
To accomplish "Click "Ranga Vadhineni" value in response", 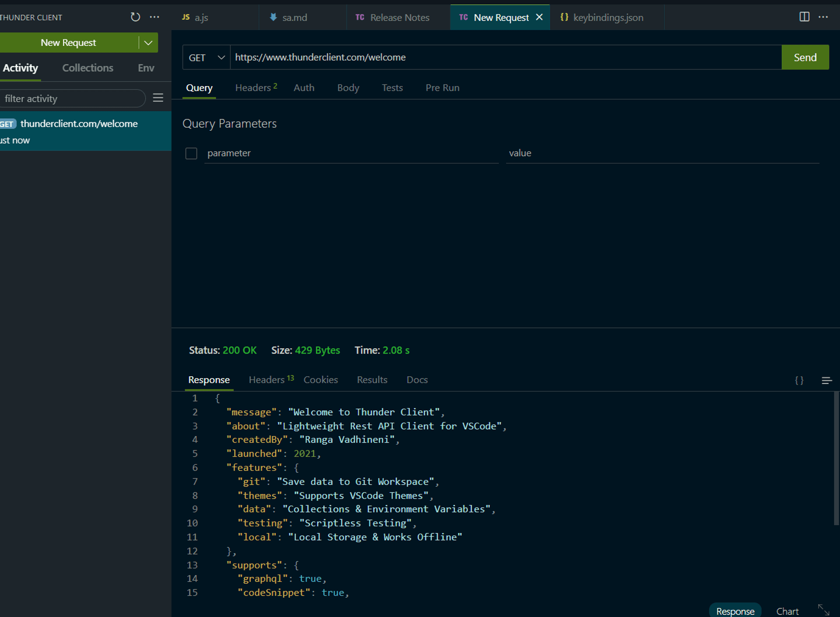I will pyautogui.click(x=347, y=440).
